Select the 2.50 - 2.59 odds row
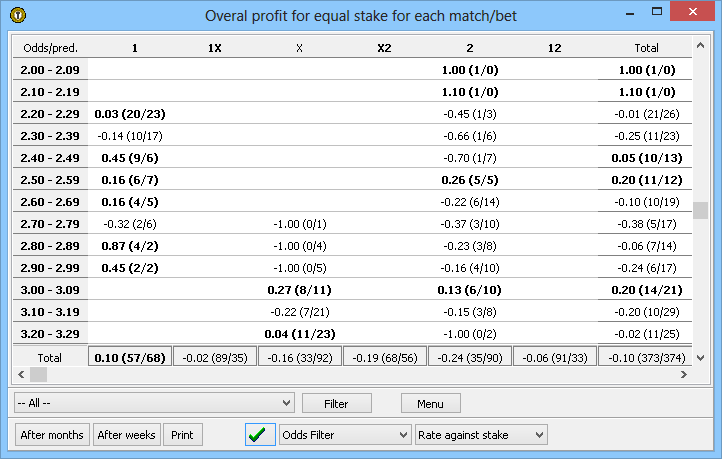The image size is (722, 459). (x=50, y=179)
